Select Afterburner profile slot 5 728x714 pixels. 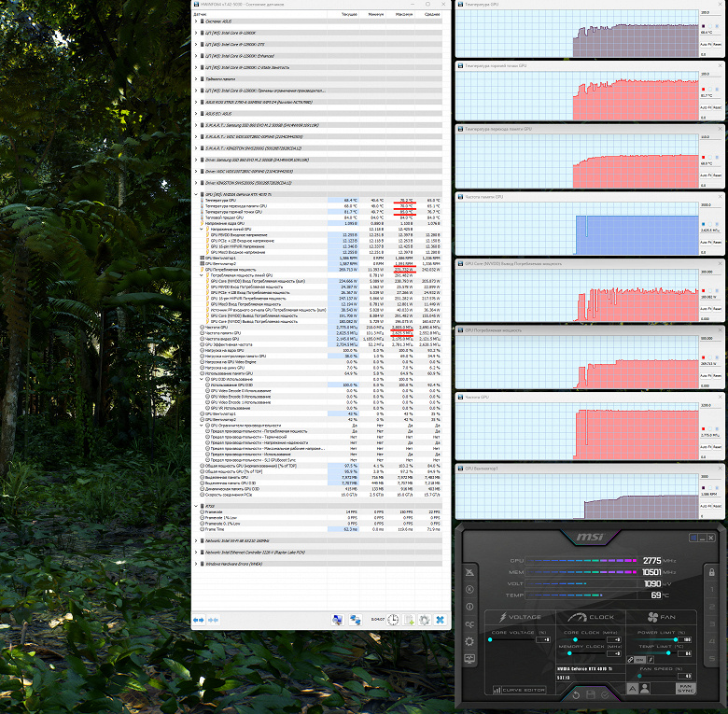point(712,658)
